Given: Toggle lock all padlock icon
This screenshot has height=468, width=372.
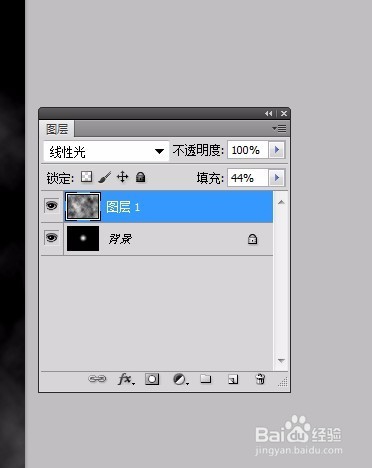Looking at the screenshot, I should tap(140, 177).
